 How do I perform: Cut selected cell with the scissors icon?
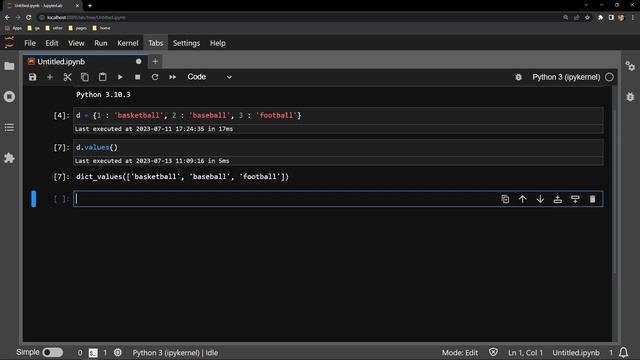[x=67, y=77]
